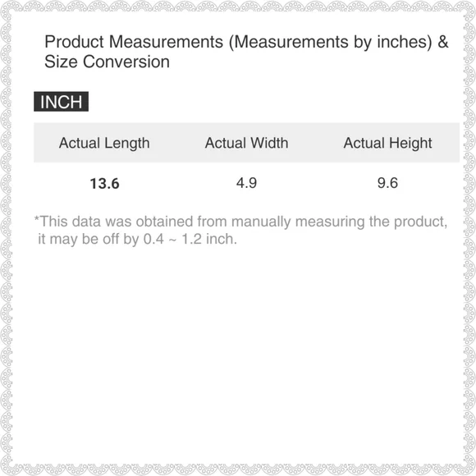Click the word 'manually' in the disclaimer
The height and width of the screenshot is (476, 476).
(x=261, y=222)
